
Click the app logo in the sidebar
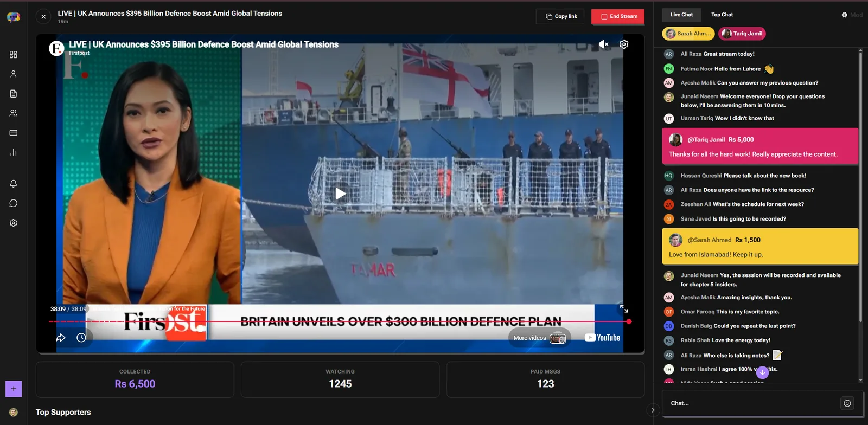14,17
